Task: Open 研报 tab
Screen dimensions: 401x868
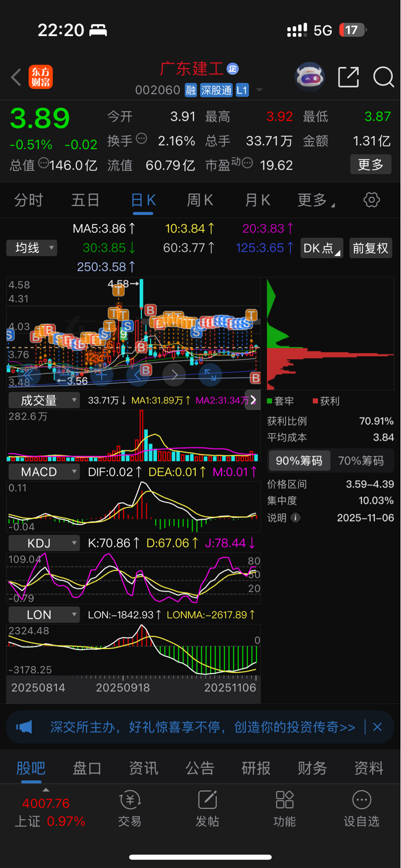Action: [x=256, y=768]
